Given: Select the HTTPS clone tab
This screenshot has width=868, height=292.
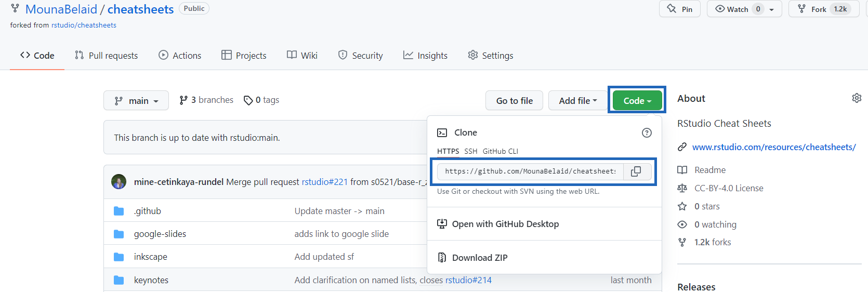Looking at the screenshot, I should click(x=448, y=151).
